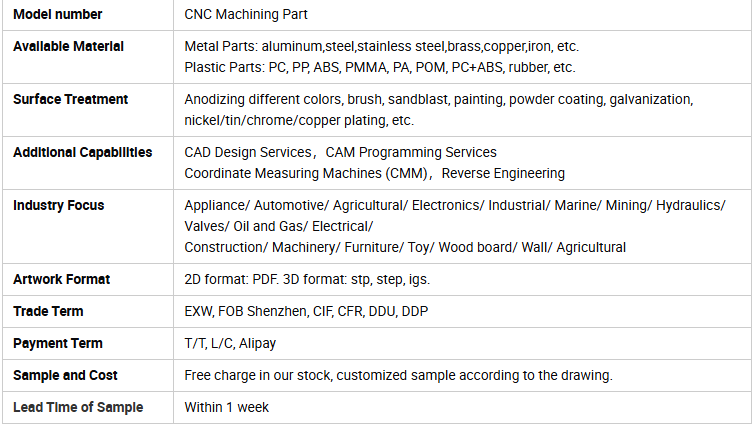Click the Additional Capabilities label
The width and height of the screenshot is (754, 426).
(82, 152)
